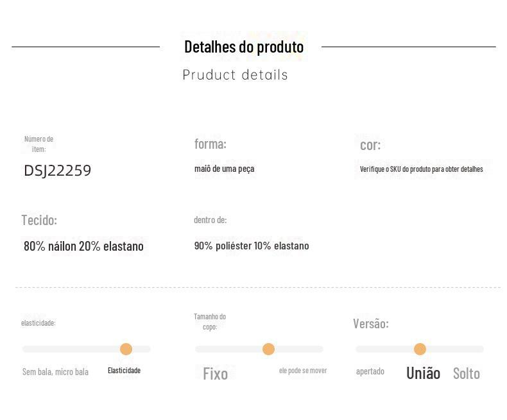Click the Fixo cup label
The height and width of the screenshot is (420, 507).
216,374
